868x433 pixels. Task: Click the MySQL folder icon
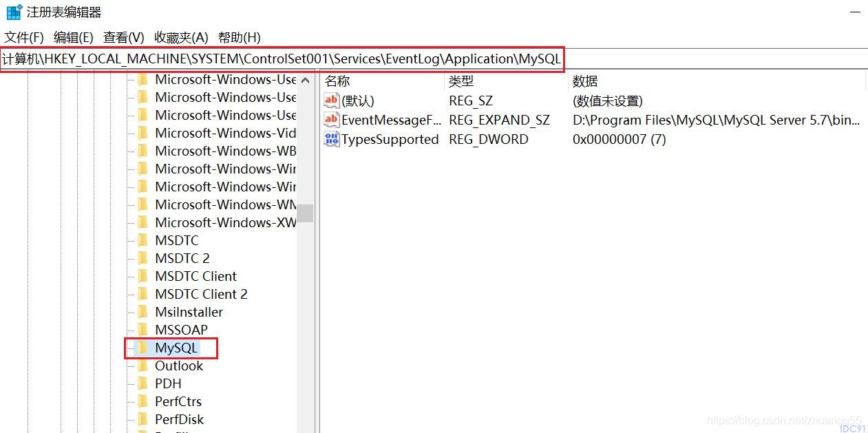pyautogui.click(x=143, y=348)
